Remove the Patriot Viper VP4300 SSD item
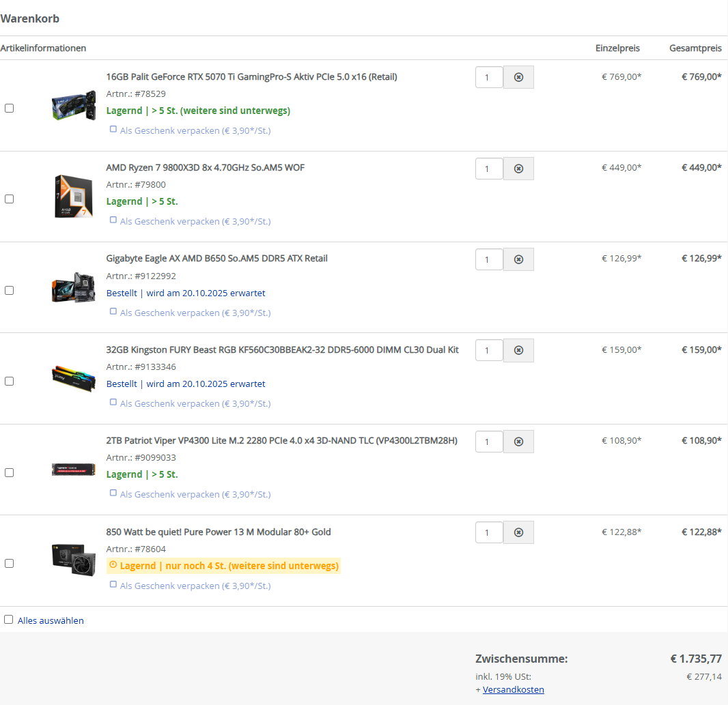The width and height of the screenshot is (728, 705). click(x=518, y=442)
